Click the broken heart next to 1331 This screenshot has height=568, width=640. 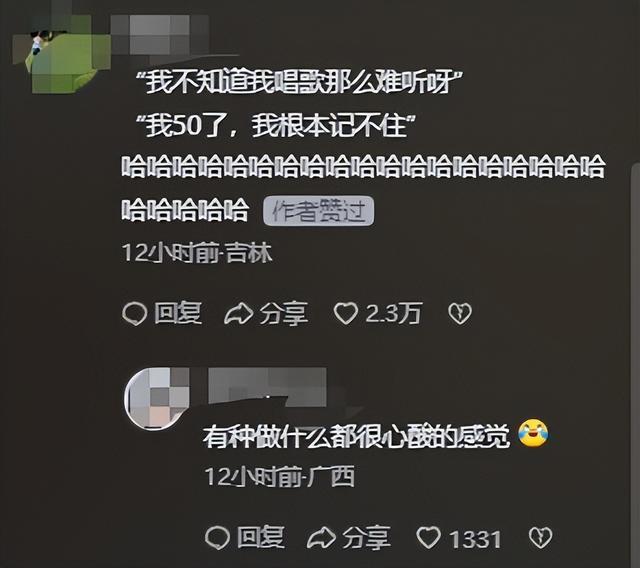540,538
